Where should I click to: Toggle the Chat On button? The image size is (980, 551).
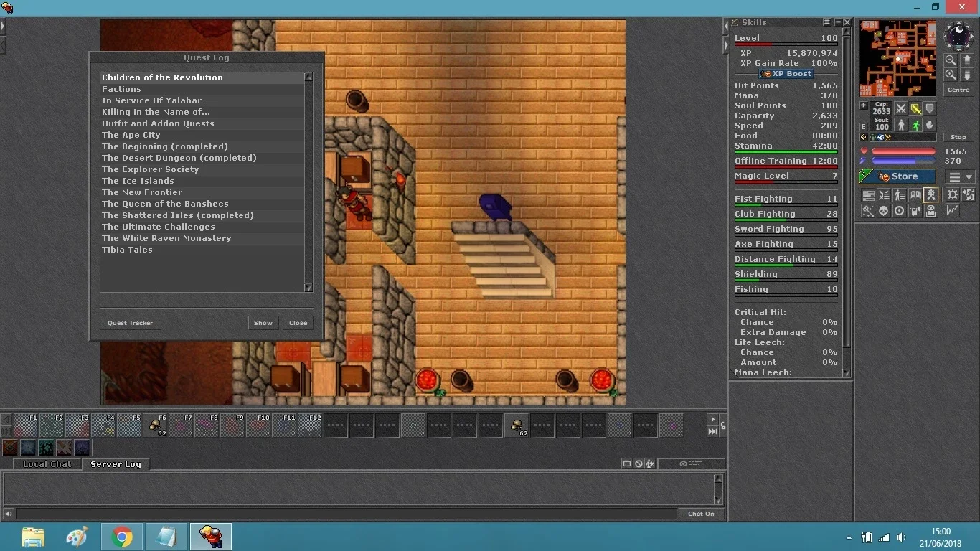pyautogui.click(x=701, y=514)
